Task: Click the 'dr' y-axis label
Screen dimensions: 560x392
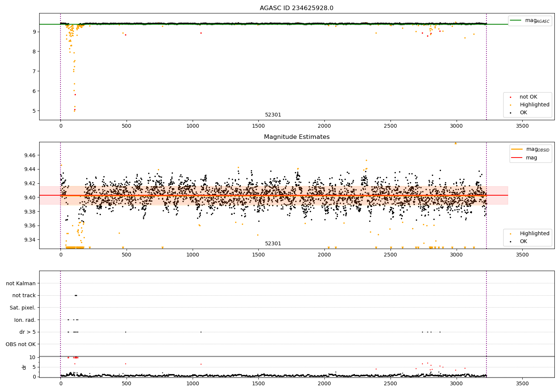Action: tap(24, 367)
